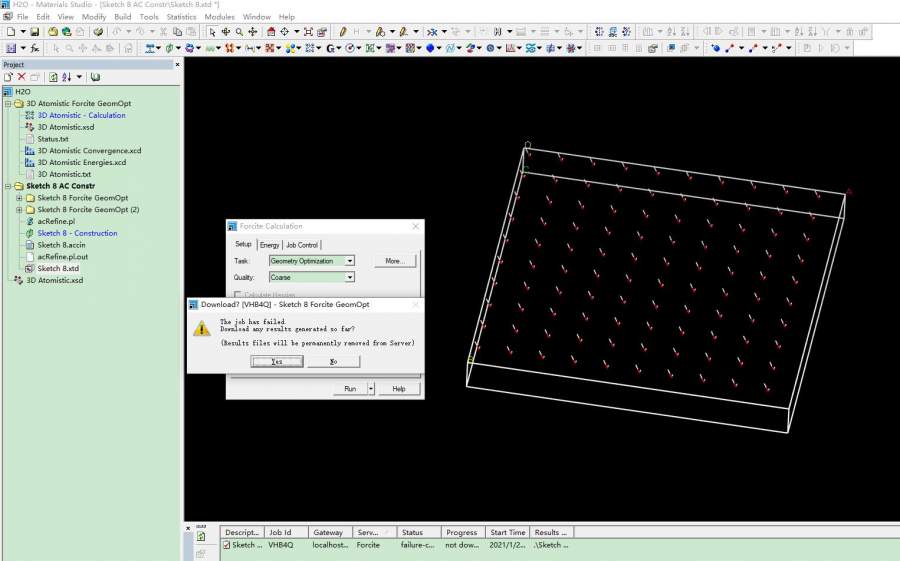
Task: Open the Modules menu
Action: [219, 17]
